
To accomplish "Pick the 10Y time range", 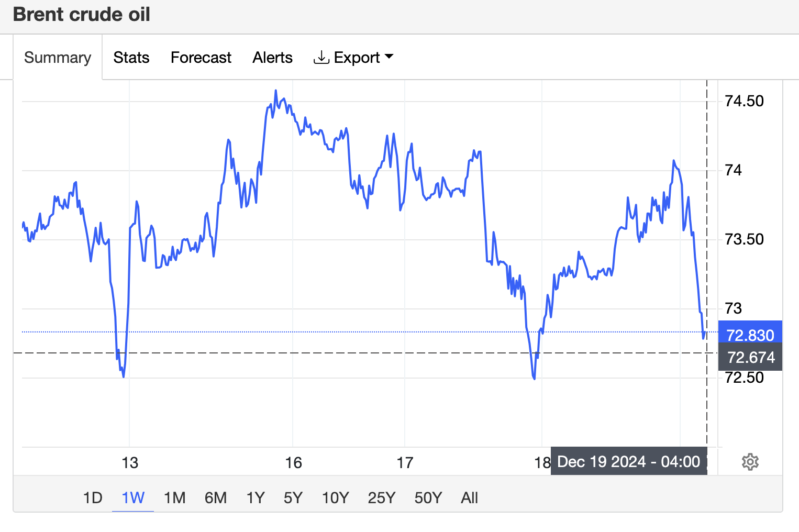I will (335, 497).
